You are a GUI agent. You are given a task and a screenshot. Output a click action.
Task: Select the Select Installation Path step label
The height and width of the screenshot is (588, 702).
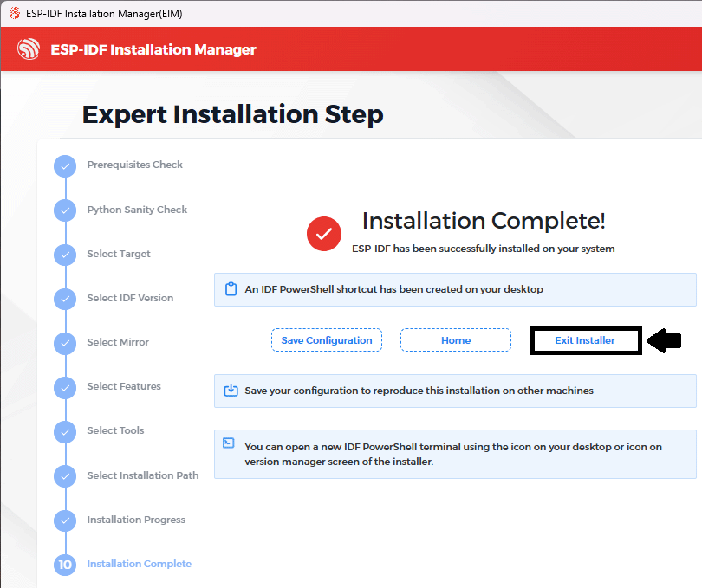point(143,475)
